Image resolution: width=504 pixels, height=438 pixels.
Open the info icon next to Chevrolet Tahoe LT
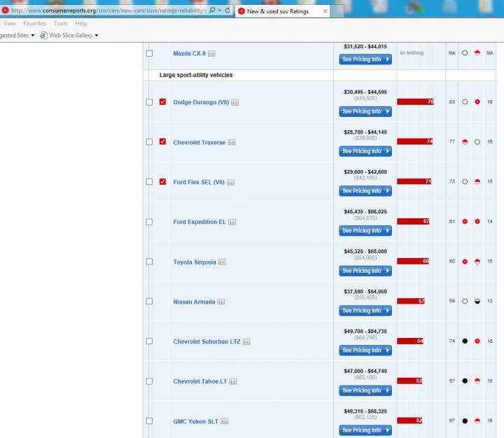point(233,381)
